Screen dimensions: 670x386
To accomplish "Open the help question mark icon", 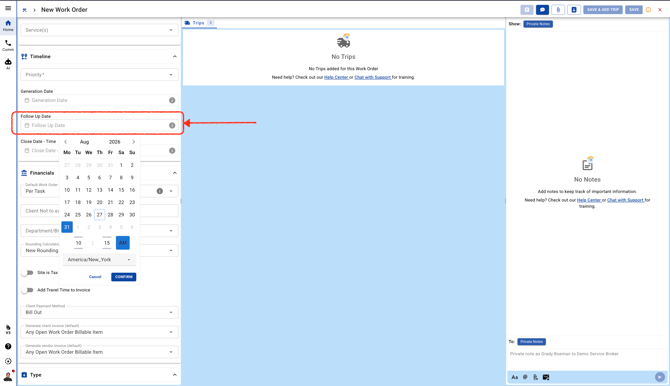I will (x=8, y=346).
